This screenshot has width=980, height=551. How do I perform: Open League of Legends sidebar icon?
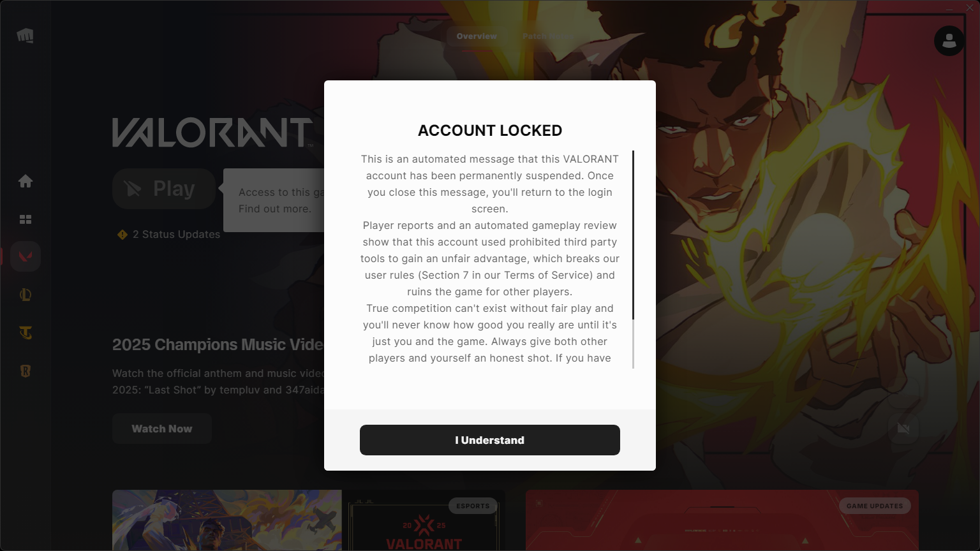(x=26, y=295)
